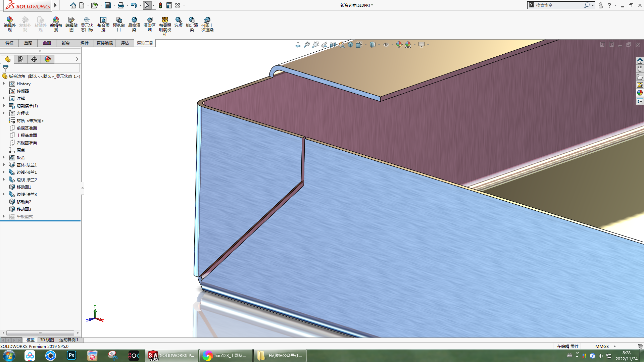Expand the 边线-法兰1 edge flange feature
644x362 pixels.
4,172
